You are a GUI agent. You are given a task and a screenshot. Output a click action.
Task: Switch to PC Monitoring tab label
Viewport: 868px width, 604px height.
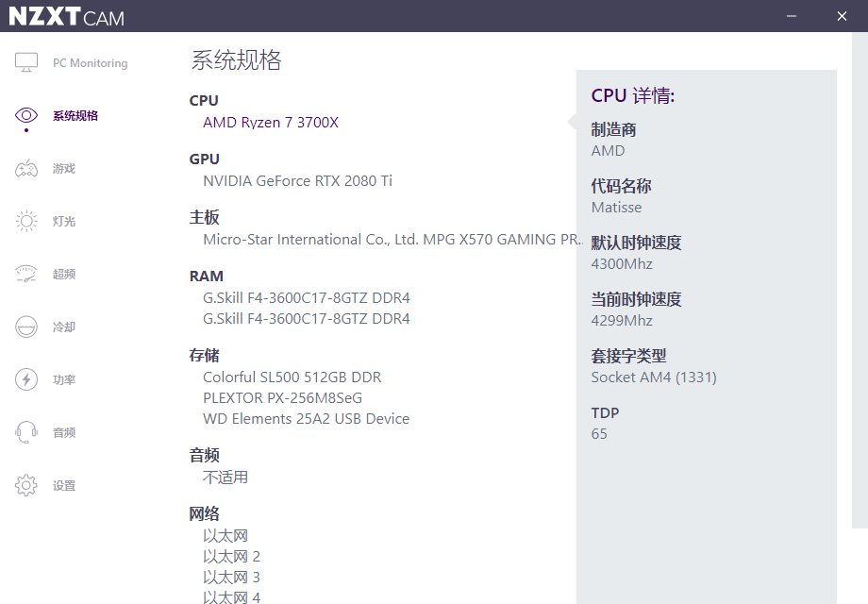pos(90,63)
